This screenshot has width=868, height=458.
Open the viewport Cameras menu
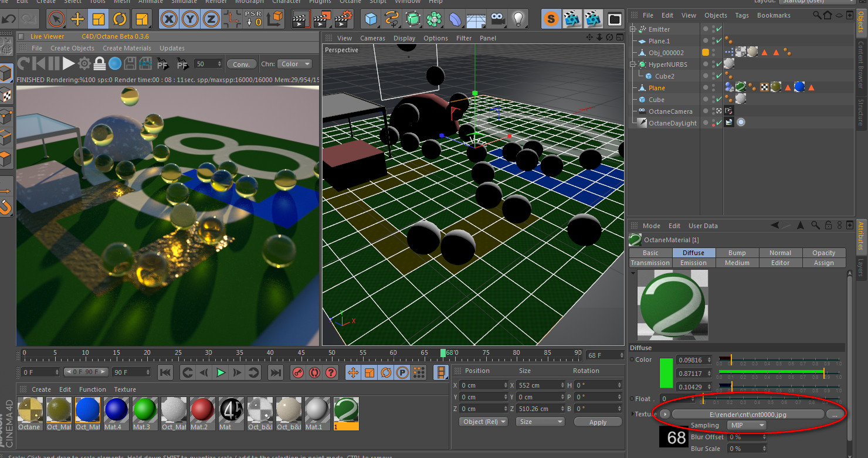372,38
